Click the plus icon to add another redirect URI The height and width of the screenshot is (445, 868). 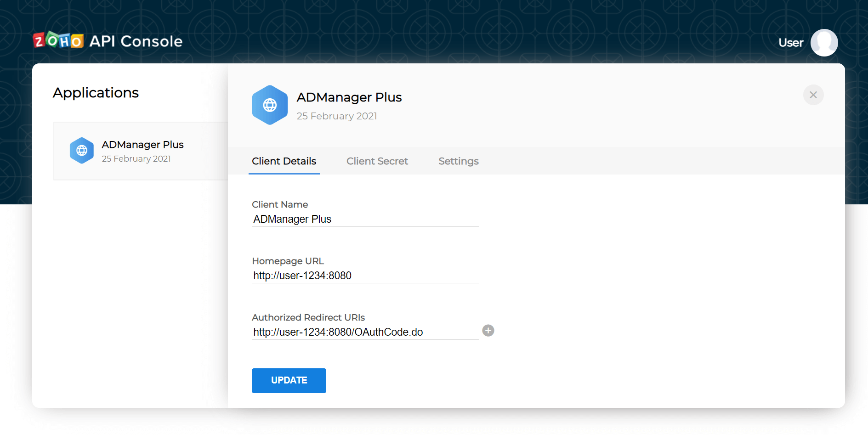(488, 330)
